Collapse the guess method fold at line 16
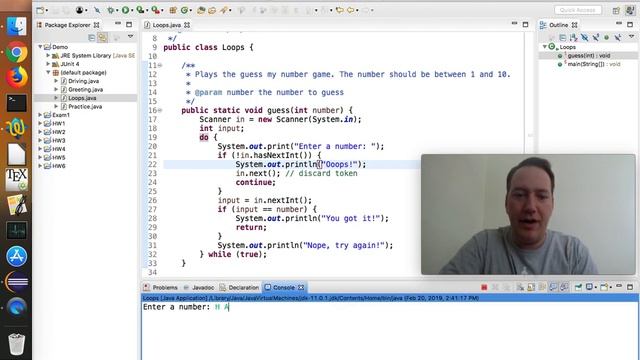The width and height of the screenshot is (640, 360). 160,110
